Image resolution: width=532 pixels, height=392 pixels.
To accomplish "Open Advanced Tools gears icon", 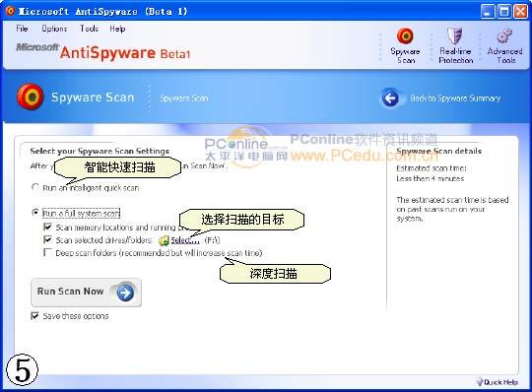I will point(504,35).
